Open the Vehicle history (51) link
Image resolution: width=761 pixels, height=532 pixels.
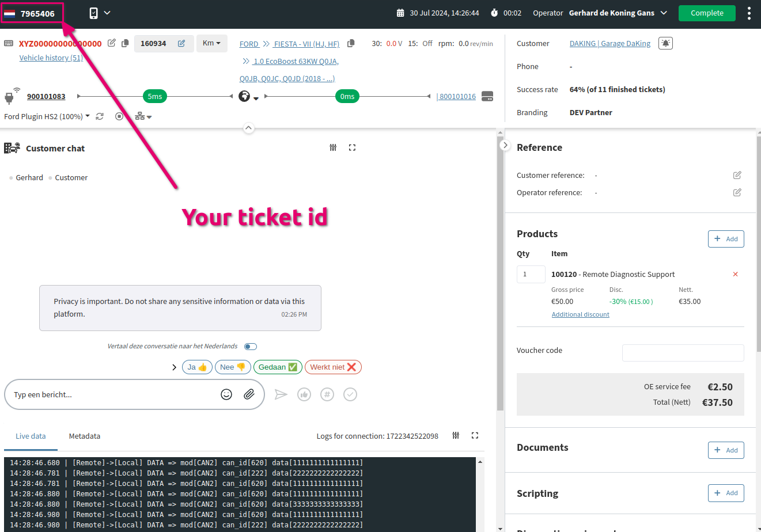51,58
